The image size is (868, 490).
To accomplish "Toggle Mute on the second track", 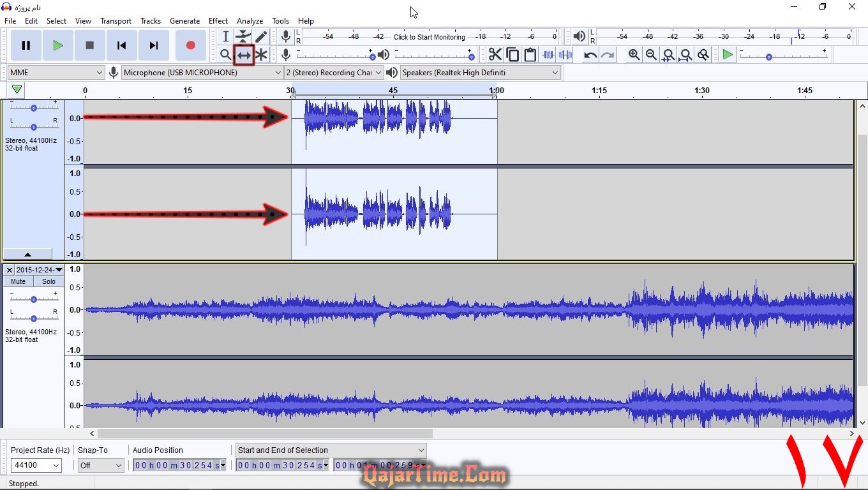I will pos(18,281).
